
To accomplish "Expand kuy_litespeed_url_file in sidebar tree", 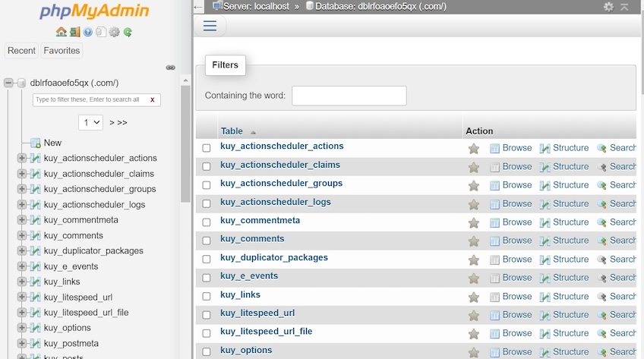I will 22,313.
